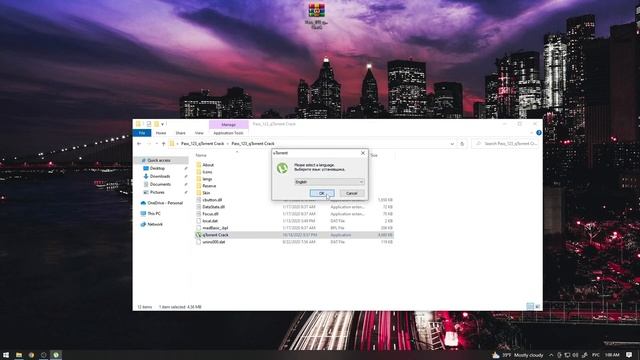640x360 pixels.
Task: Refresh the current folder view
Action: click(x=462, y=144)
